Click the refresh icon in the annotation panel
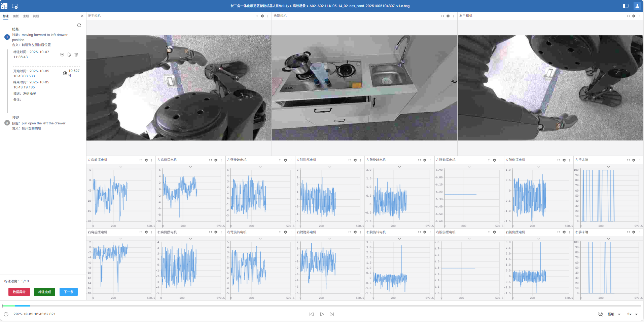This screenshot has height=322, width=644. pyautogui.click(x=79, y=25)
